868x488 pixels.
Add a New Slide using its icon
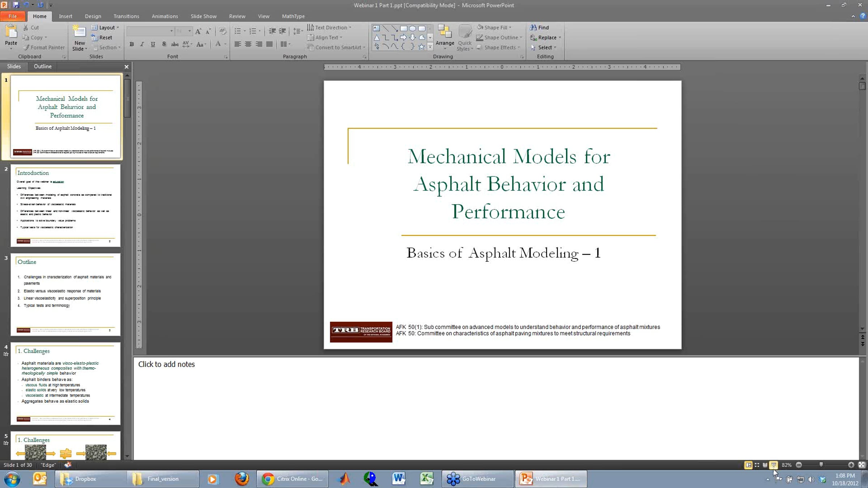pyautogui.click(x=79, y=31)
